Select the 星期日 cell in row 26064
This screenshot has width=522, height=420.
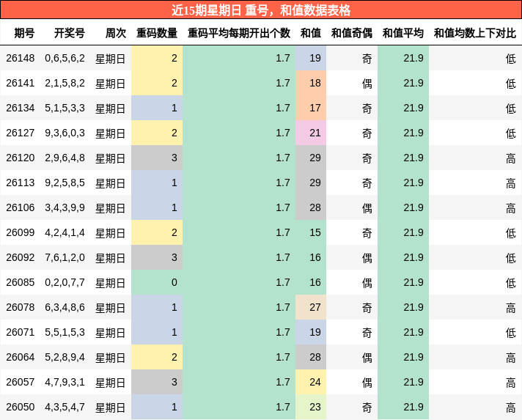110,358
